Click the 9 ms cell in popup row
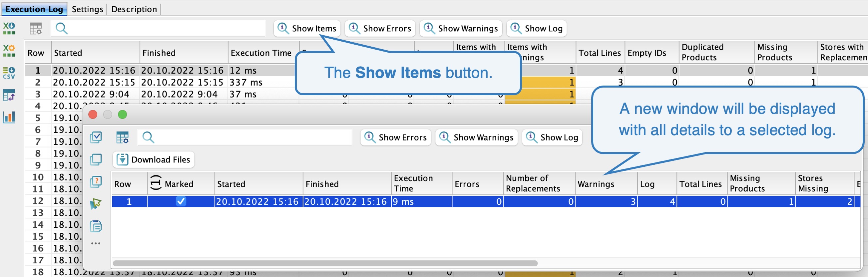Viewport: 868px width, 277px height. [x=422, y=201]
